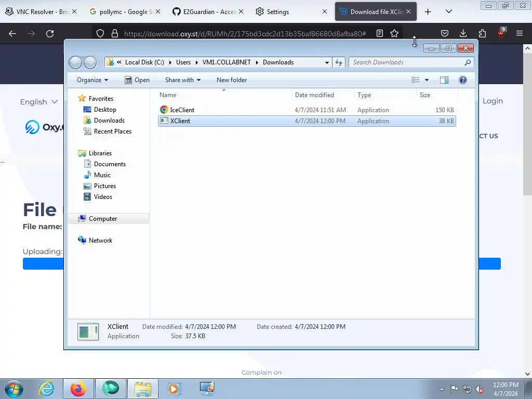Viewport: 532px width, 399px height.
Task: Bookmark this page with star icon
Action: click(x=394, y=34)
